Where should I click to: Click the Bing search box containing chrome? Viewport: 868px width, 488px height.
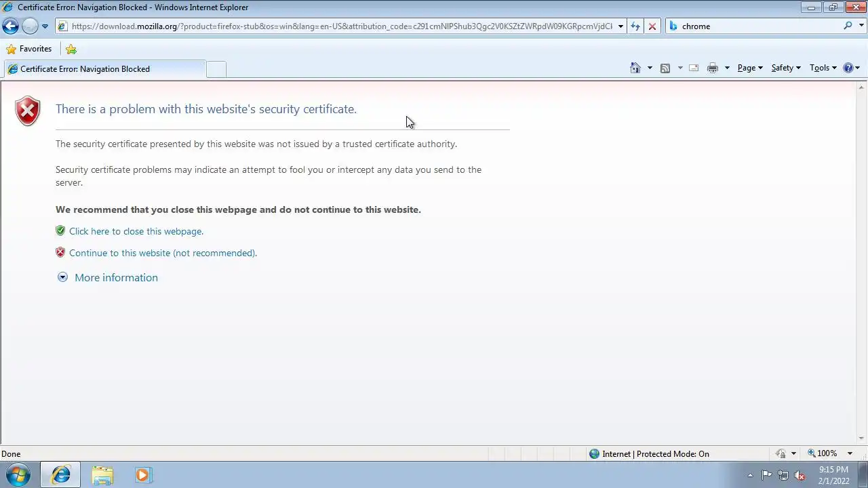[x=759, y=26]
